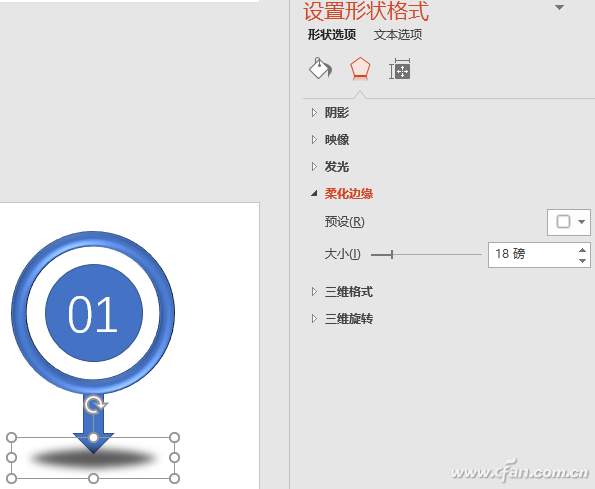The height and width of the screenshot is (489, 595).
Task: Open the Fill & Line paint bucket tab
Action: 320,69
